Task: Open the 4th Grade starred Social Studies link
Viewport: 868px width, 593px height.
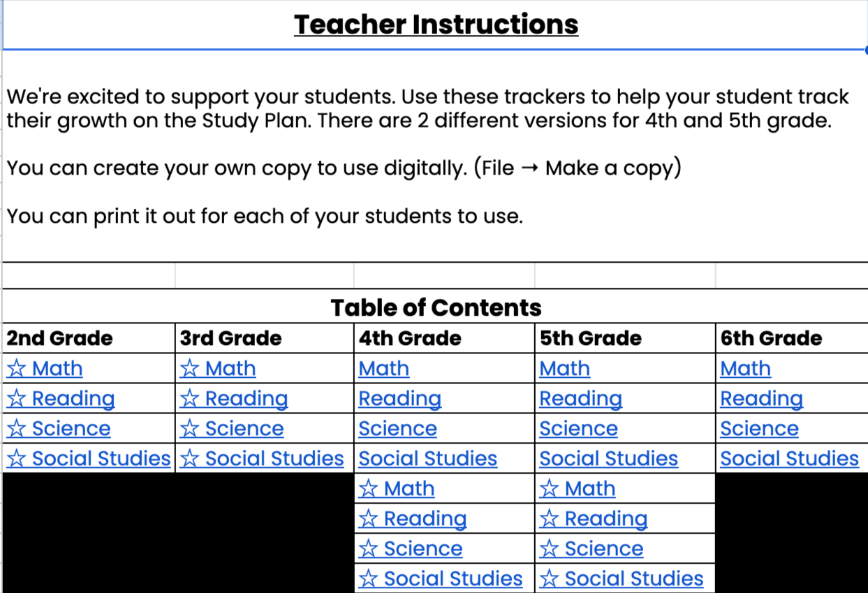Action: pyautogui.click(x=441, y=578)
